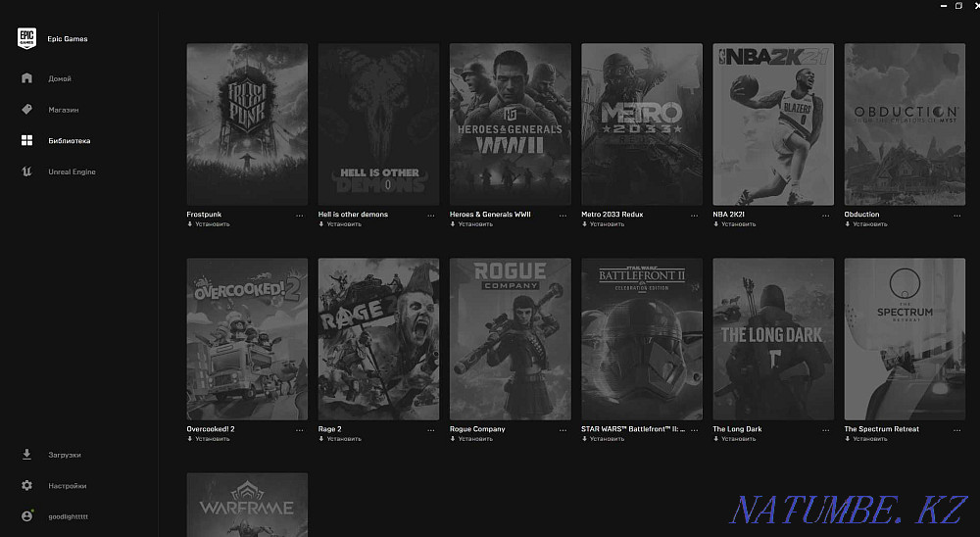Open the three-dot menu for STAR WARS Battlefront II
This screenshot has height=537, width=980.
(694, 430)
